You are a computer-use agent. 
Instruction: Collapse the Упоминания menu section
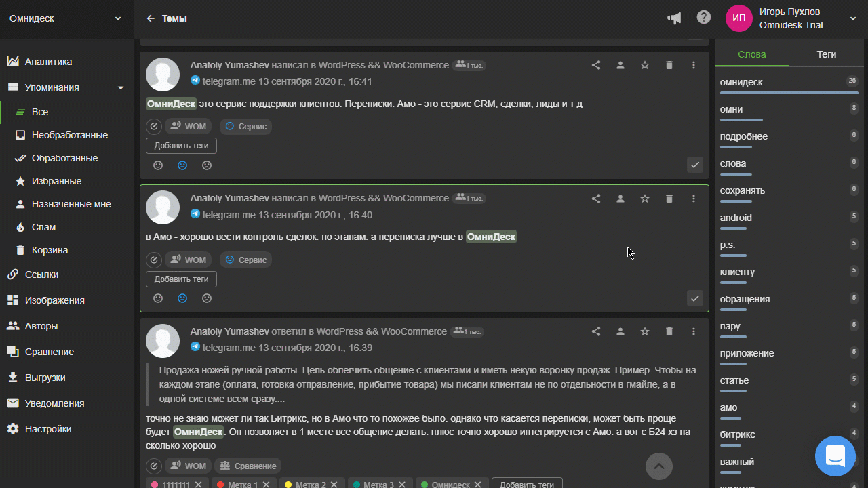tap(121, 87)
